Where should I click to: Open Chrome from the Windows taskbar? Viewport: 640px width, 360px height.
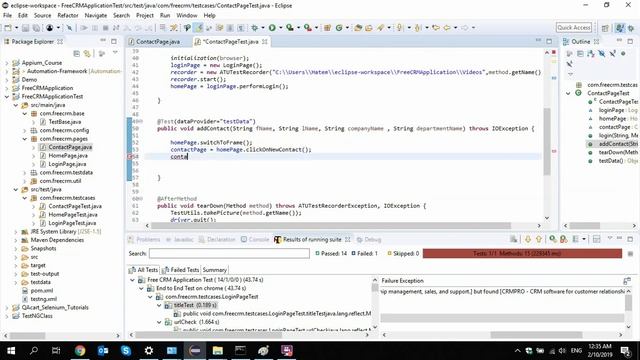tap(80, 350)
